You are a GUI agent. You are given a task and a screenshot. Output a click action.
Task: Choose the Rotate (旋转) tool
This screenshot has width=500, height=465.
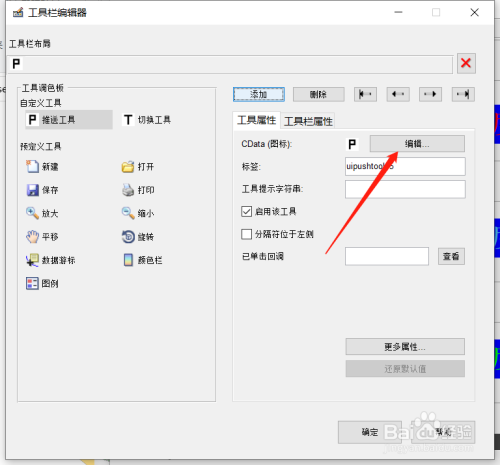pyautogui.click(x=138, y=237)
